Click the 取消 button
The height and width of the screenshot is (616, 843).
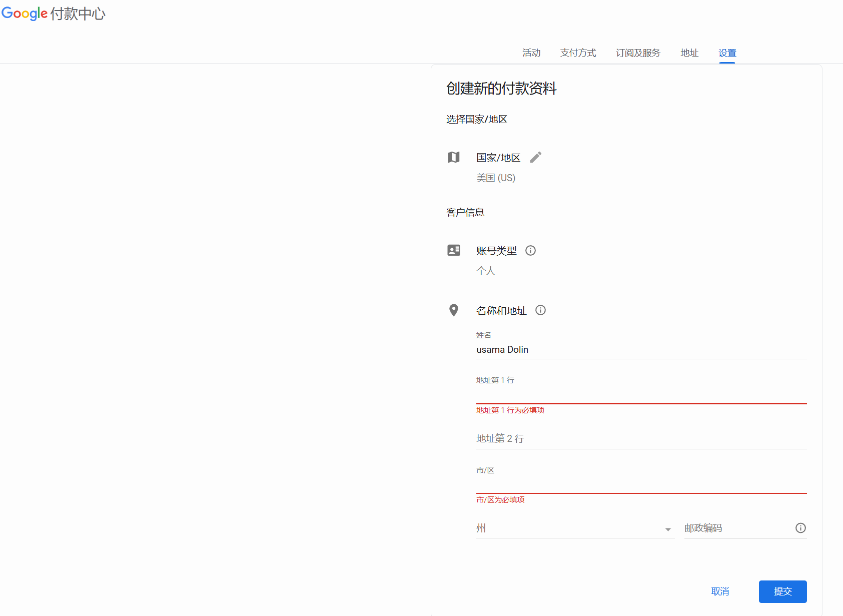tap(720, 591)
